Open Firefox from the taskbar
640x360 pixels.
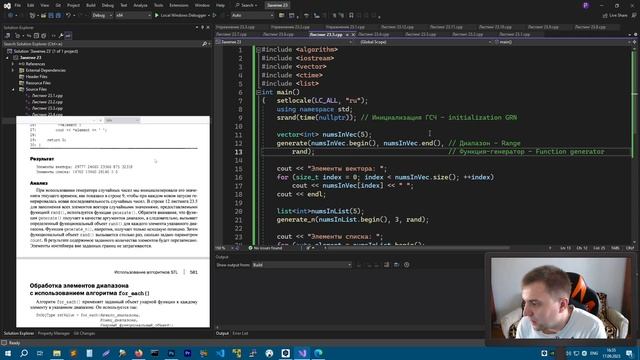(x=138, y=353)
